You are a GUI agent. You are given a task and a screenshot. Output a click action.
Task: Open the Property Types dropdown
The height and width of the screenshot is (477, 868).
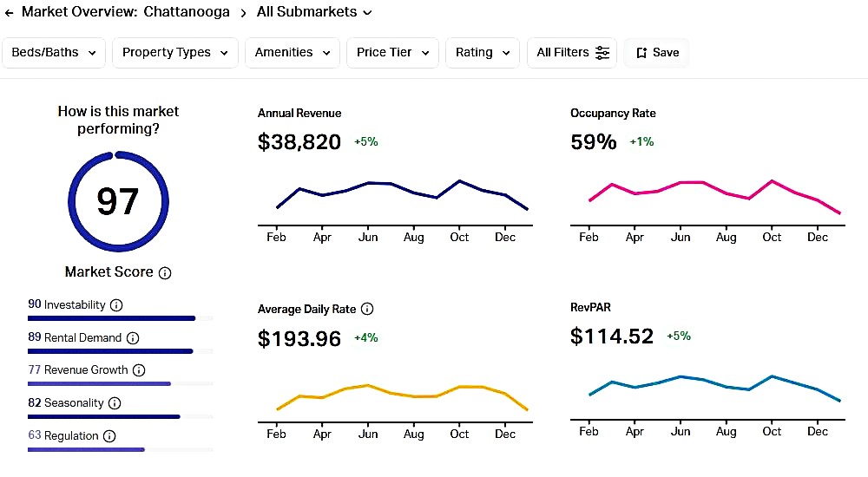click(174, 53)
